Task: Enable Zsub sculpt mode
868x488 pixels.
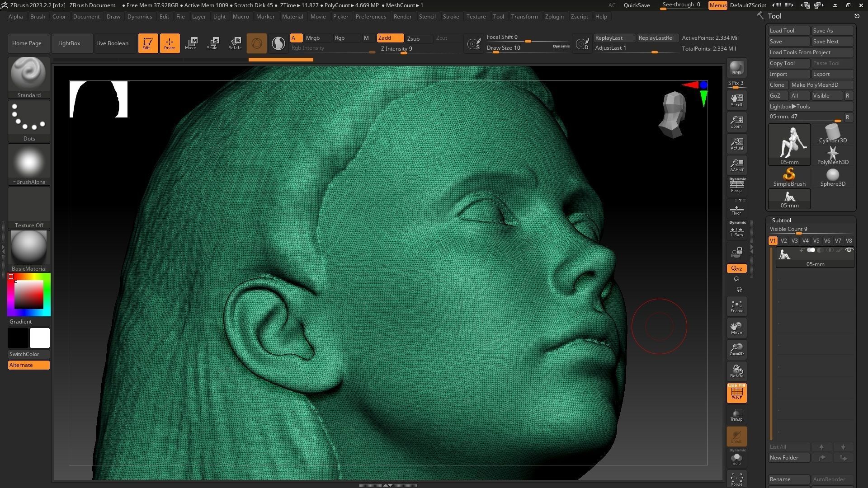Action: [x=419, y=38]
